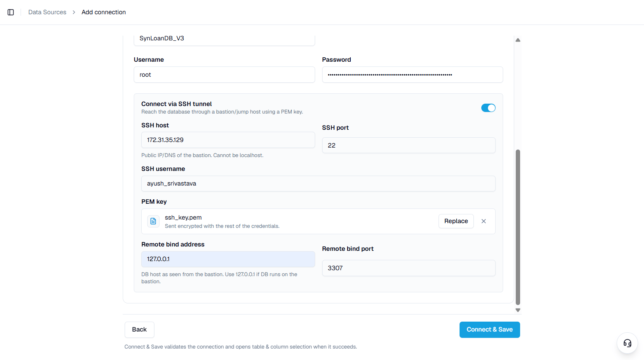644x360 pixels.
Task: Click the ssh_key.pem file name
Action: point(183,218)
